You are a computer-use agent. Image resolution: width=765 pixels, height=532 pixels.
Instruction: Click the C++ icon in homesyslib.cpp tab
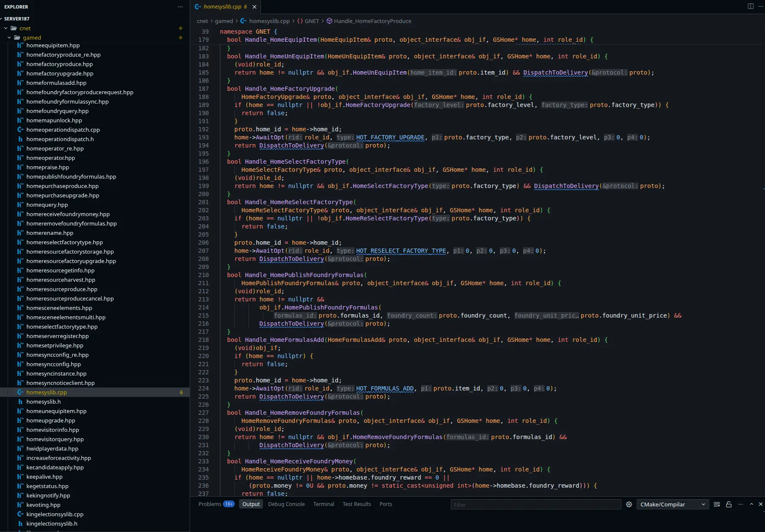click(198, 7)
